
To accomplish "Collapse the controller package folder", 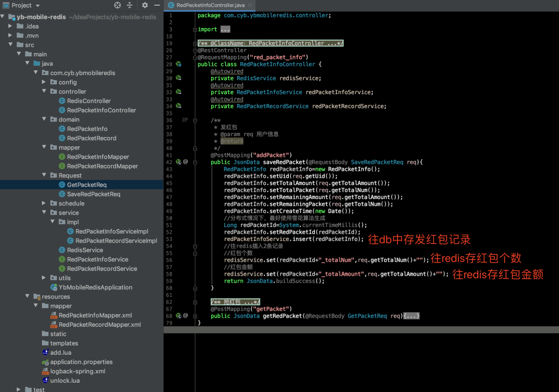I will [44, 92].
